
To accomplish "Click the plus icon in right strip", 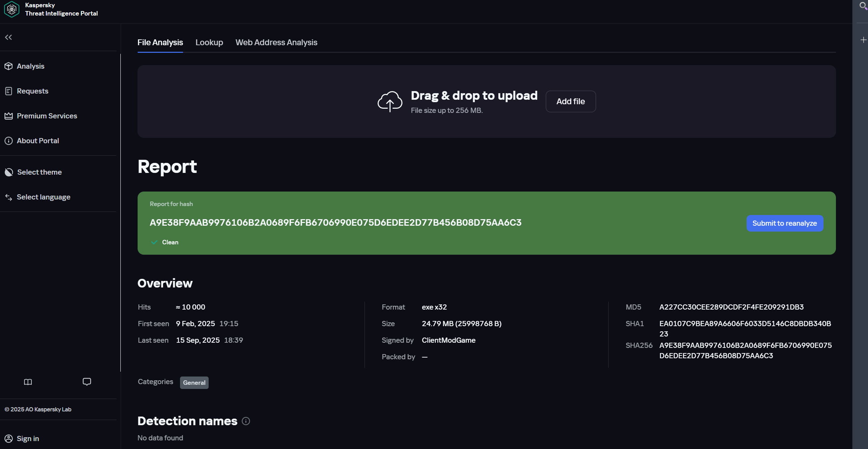I will tap(863, 40).
